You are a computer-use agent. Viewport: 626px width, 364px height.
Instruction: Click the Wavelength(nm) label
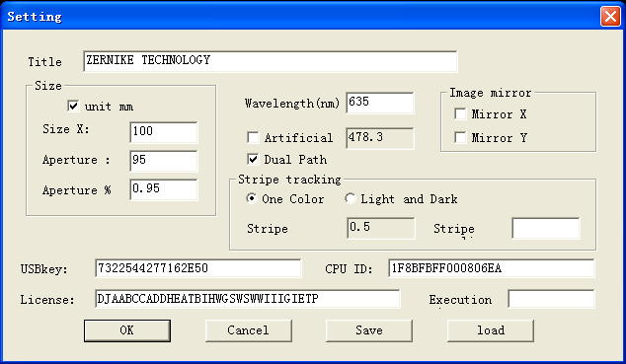[x=292, y=104]
